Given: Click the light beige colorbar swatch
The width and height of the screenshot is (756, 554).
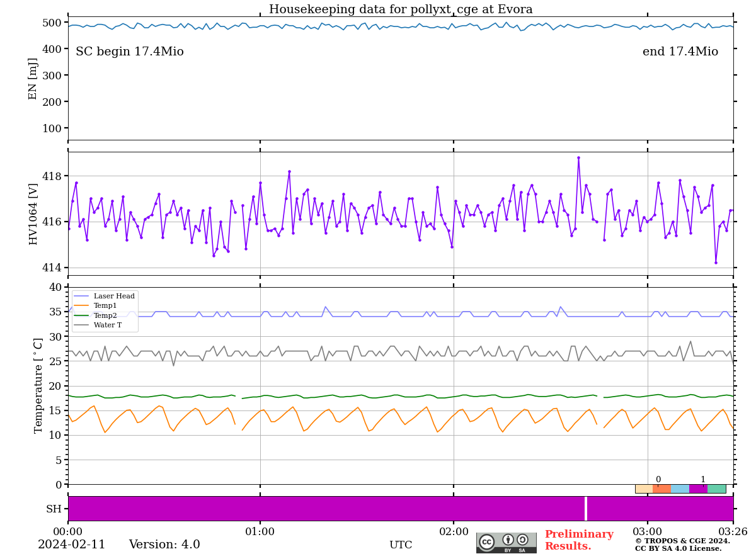Looking at the screenshot, I should point(644,489).
